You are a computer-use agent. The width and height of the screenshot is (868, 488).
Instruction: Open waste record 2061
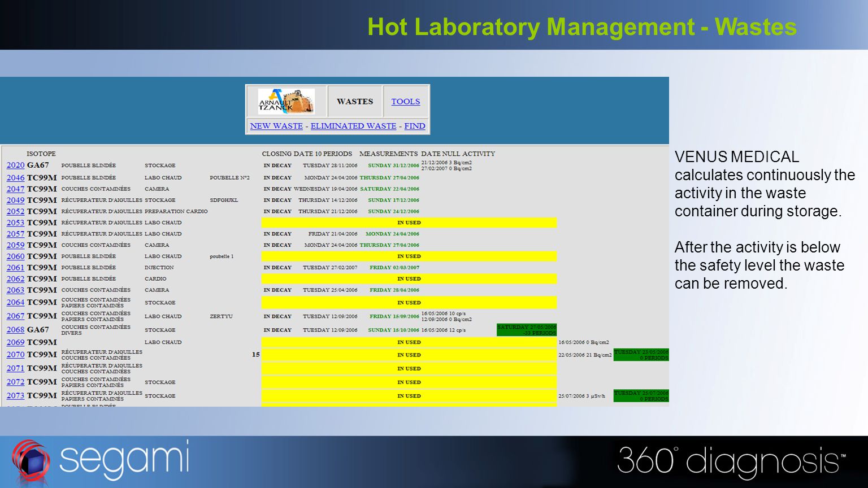click(x=15, y=268)
